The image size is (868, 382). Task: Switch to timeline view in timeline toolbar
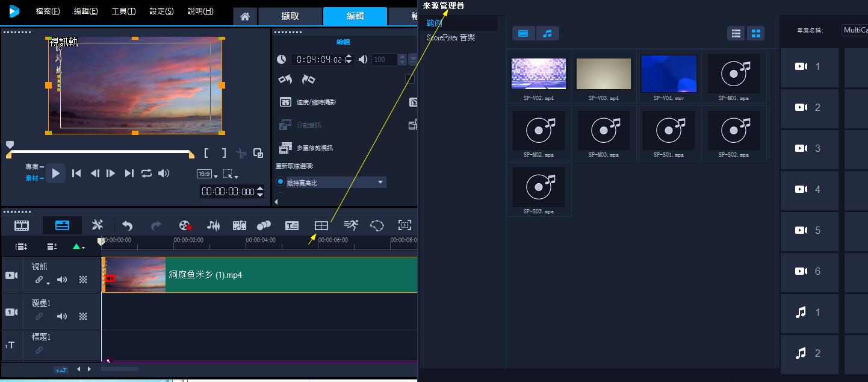click(x=63, y=225)
